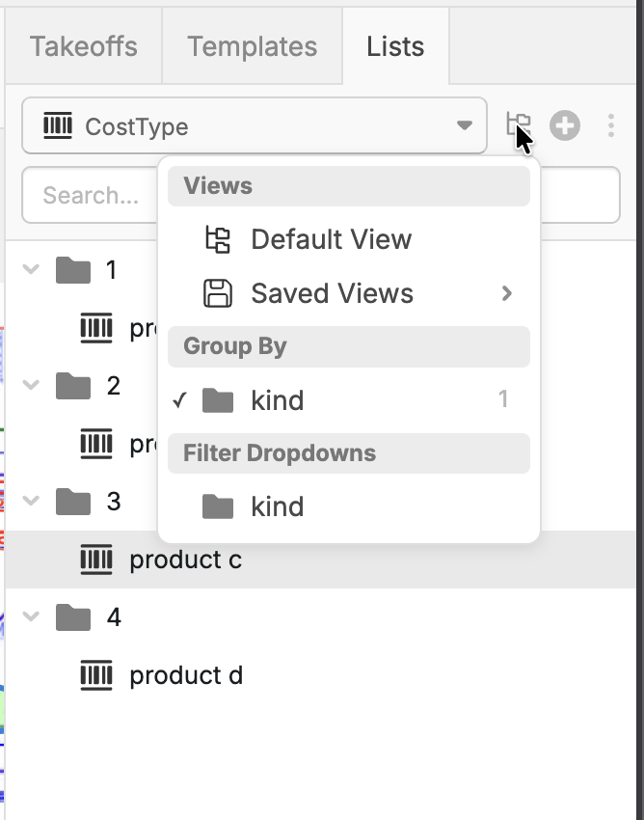Click the barcode icon beside product d
Viewport: 644px width, 820px height.
point(96,675)
